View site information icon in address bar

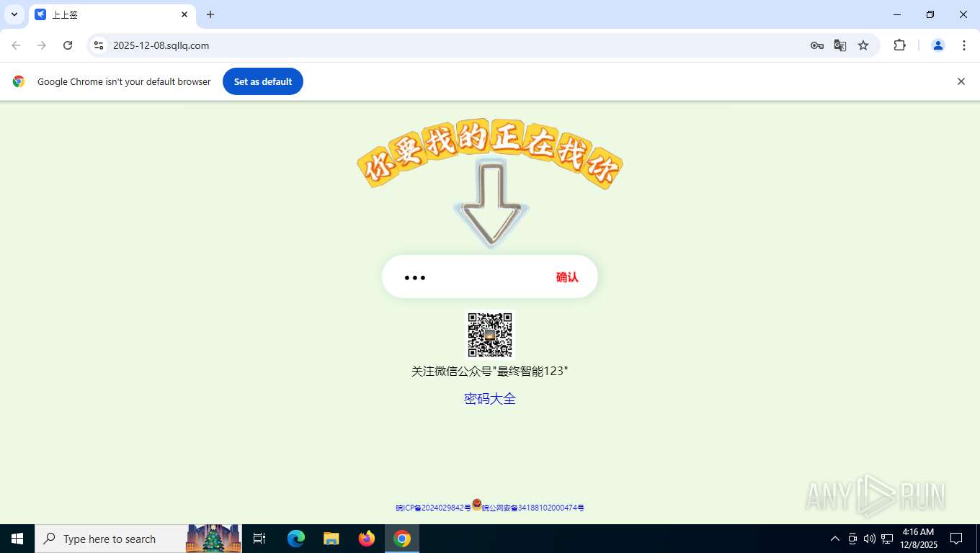click(99, 45)
